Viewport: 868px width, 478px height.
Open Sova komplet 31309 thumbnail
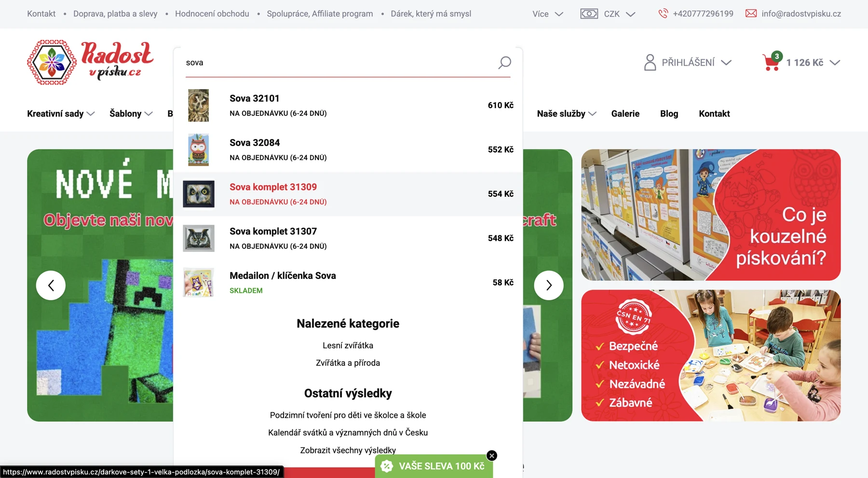tap(199, 194)
